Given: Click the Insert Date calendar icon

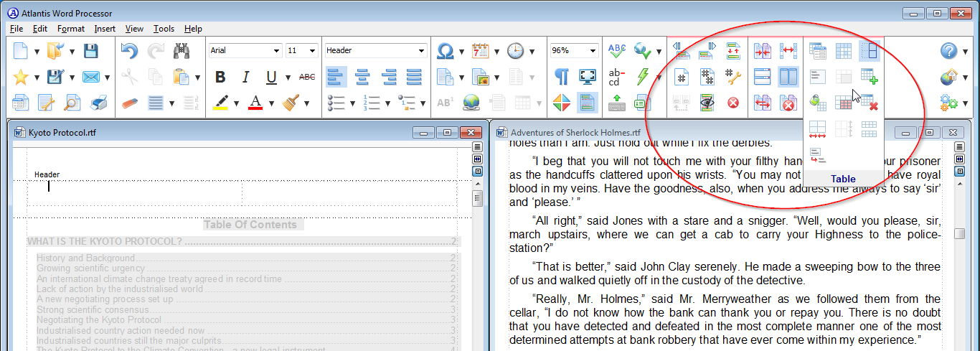Looking at the screenshot, I should [x=481, y=51].
